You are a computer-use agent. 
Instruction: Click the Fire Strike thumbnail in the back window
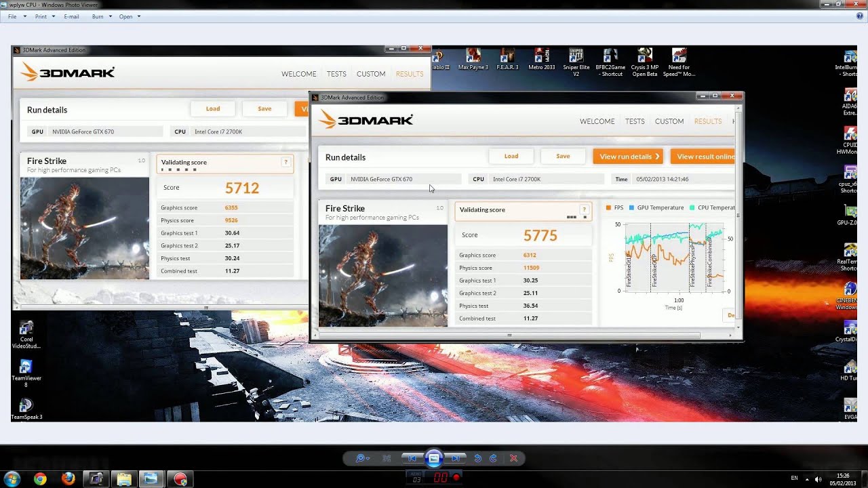85,228
